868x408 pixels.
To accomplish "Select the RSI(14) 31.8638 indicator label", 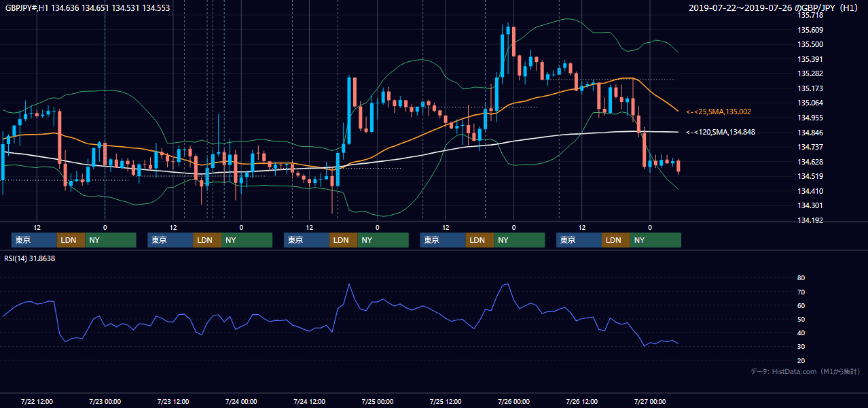I will click(30, 258).
